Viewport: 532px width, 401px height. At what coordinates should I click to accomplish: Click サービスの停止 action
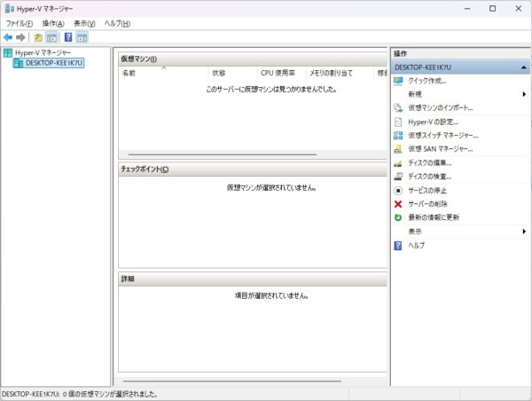[x=427, y=191]
